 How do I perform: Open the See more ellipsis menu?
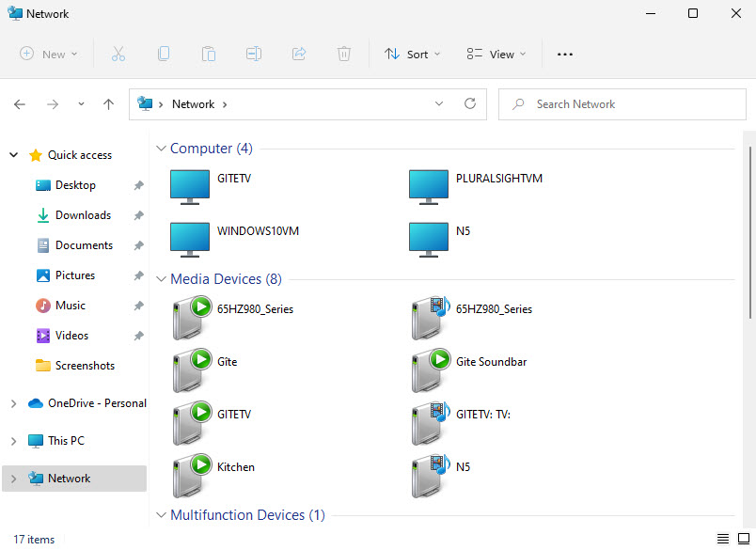coord(564,55)
